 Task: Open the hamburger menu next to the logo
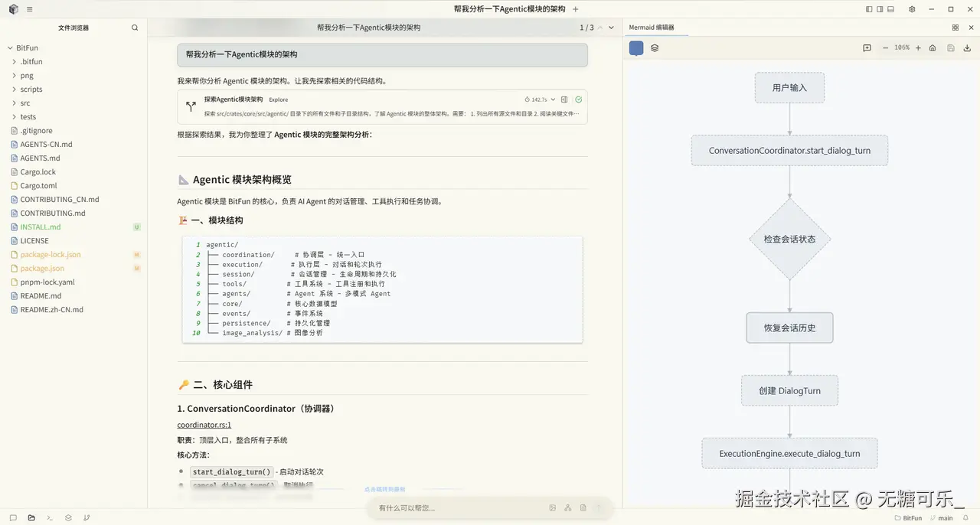(x=29, y=9)
